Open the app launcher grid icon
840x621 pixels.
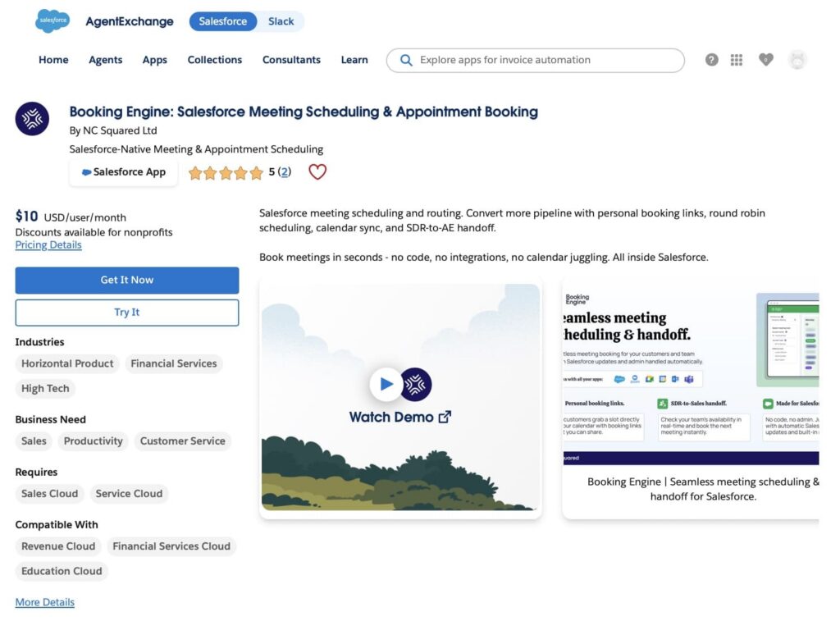click(737, 60)
